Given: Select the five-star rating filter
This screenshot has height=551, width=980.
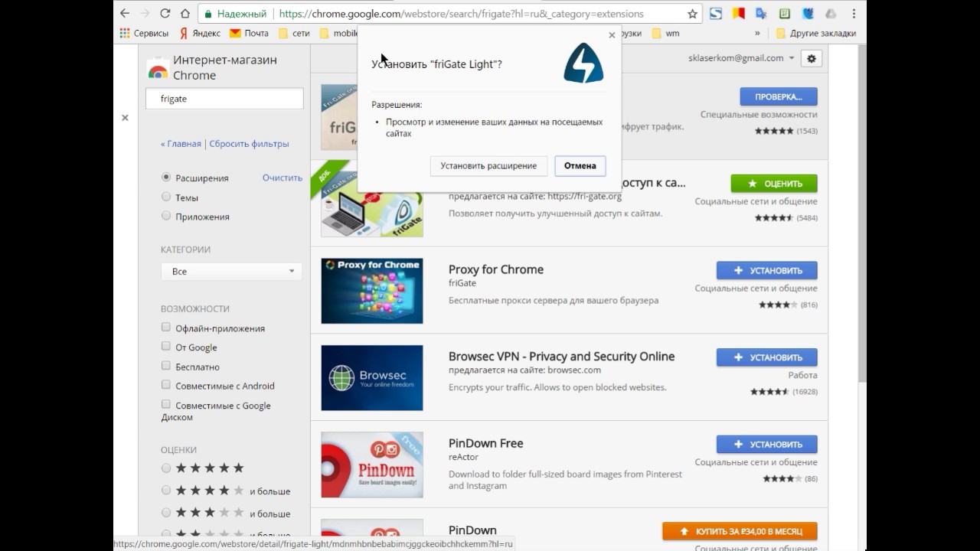Looking at the screenshot, I should click(166, 468).
